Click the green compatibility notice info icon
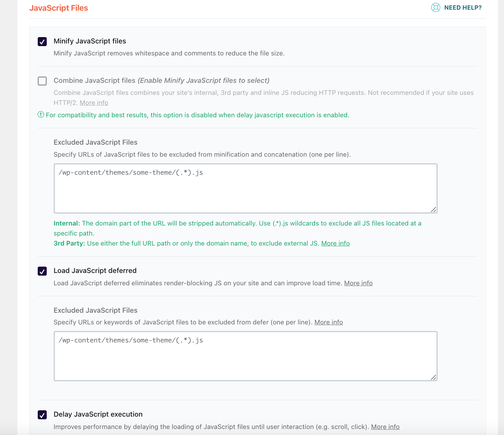 tap(41, 115)
